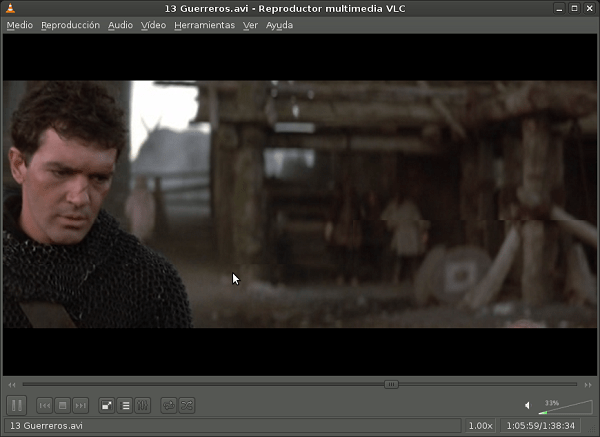Skip to previous media item
The height and width of the screenshot is (437, 600).
pyautogui.click(x=44, y=406)
